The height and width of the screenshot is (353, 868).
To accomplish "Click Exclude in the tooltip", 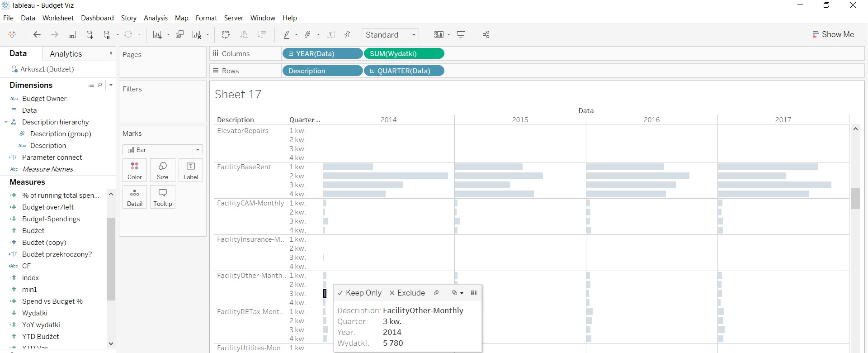I will 407,293.
